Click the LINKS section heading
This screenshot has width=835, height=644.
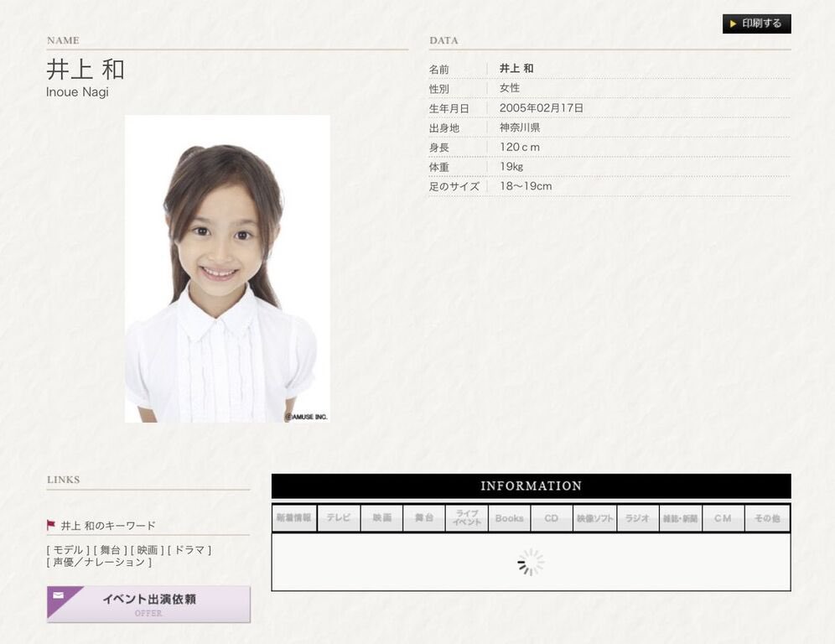click(64, 480)
